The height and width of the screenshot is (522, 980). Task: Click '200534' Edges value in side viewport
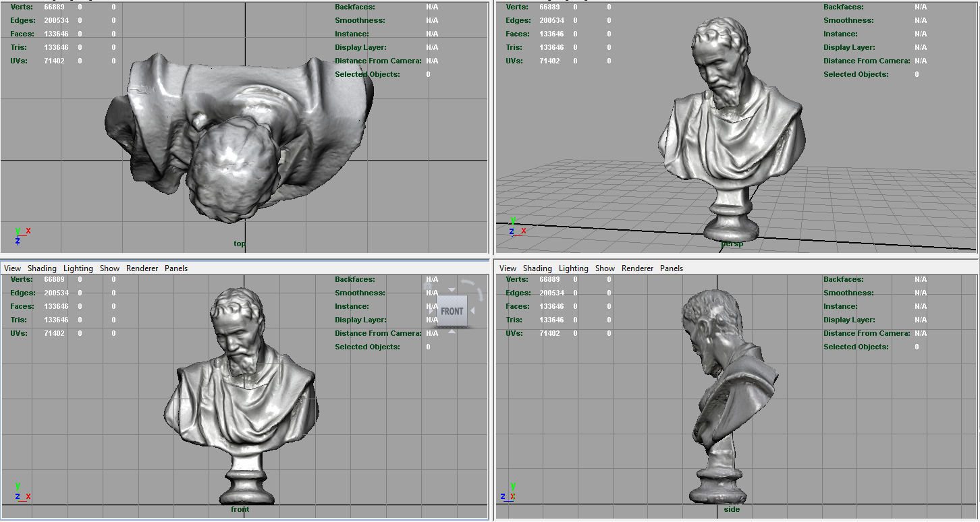[x=552, y=293]
